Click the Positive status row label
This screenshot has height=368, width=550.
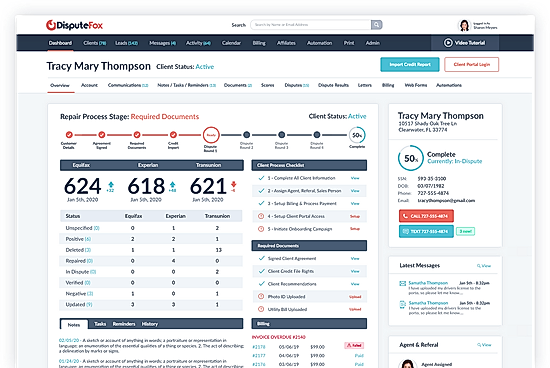[x=78, y=239]
